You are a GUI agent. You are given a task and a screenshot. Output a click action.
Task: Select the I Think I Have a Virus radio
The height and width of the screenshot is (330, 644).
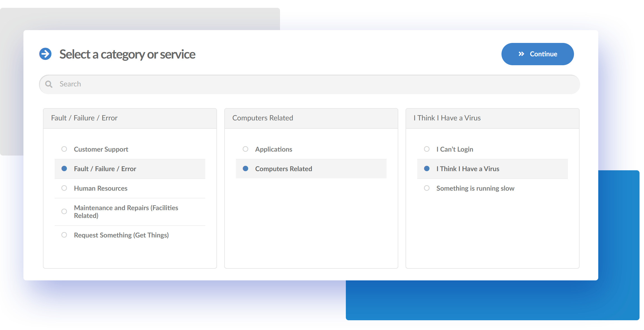(427, 169)
